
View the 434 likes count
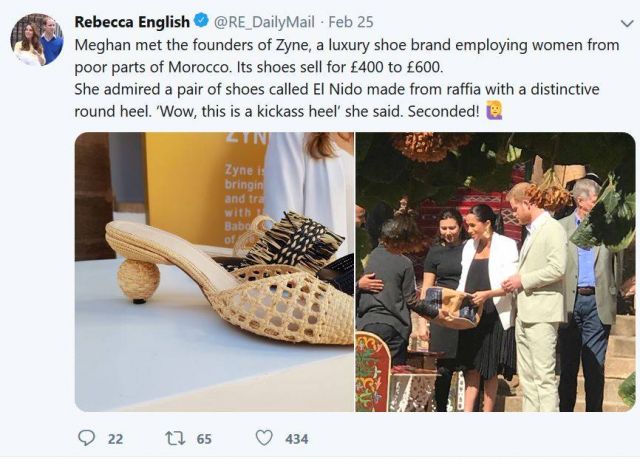click(x=295, y=438)
